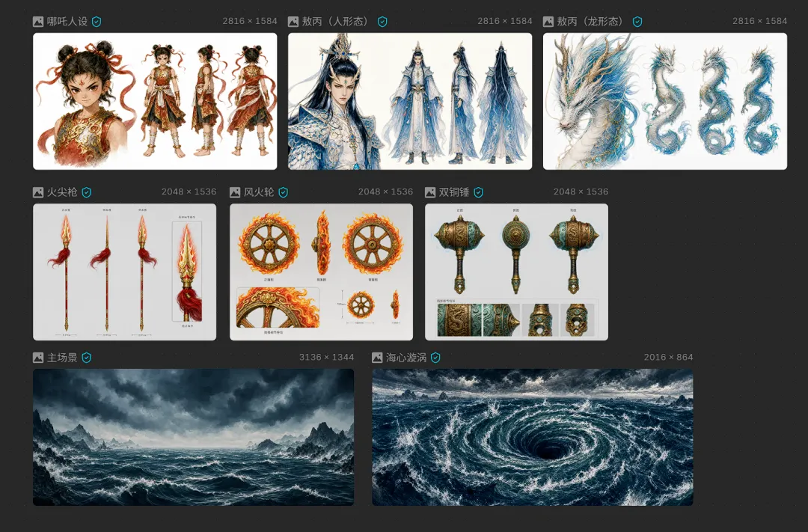Screen dimensions: 808x532
Task: Click 2816 × 1584 size above 敖丙（人形态）image
Action: point(505,21)
